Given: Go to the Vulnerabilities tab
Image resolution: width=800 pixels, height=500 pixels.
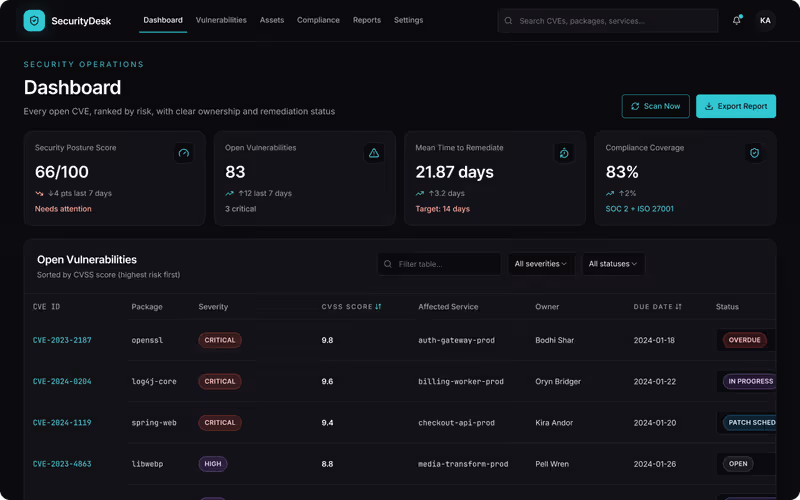Looking at the screenshot, I should coord(221,20).
